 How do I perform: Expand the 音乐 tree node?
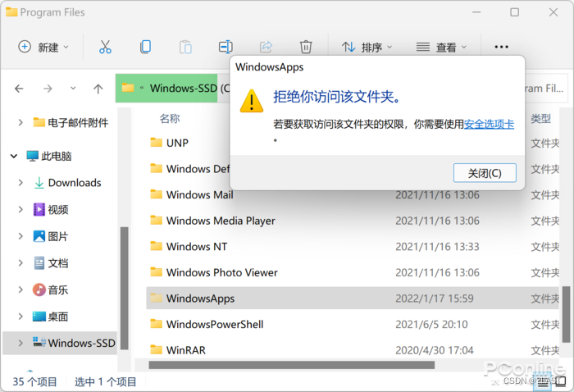20,289
